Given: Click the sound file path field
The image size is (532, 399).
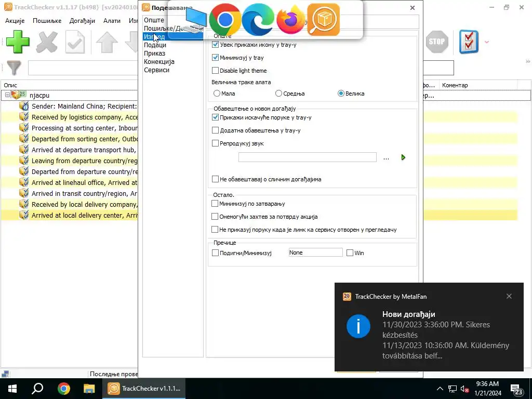Looking at the screenshot, I should click(308, 157).
